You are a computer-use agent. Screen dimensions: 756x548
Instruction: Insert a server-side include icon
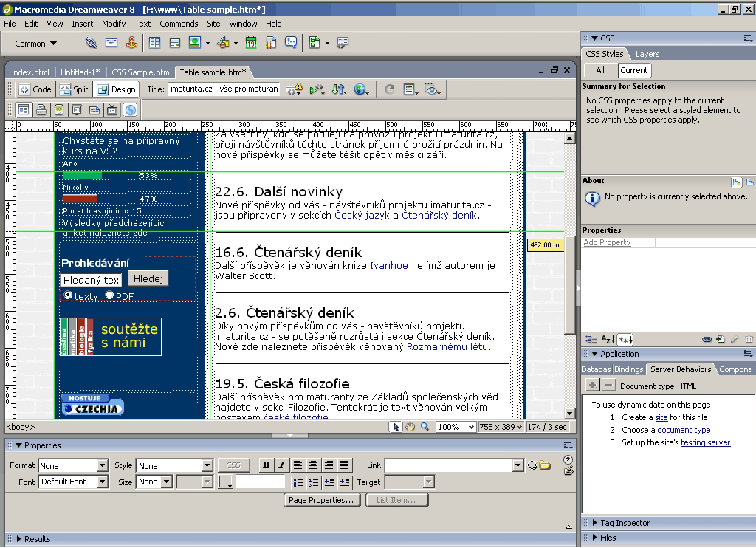tap(271, 43)
